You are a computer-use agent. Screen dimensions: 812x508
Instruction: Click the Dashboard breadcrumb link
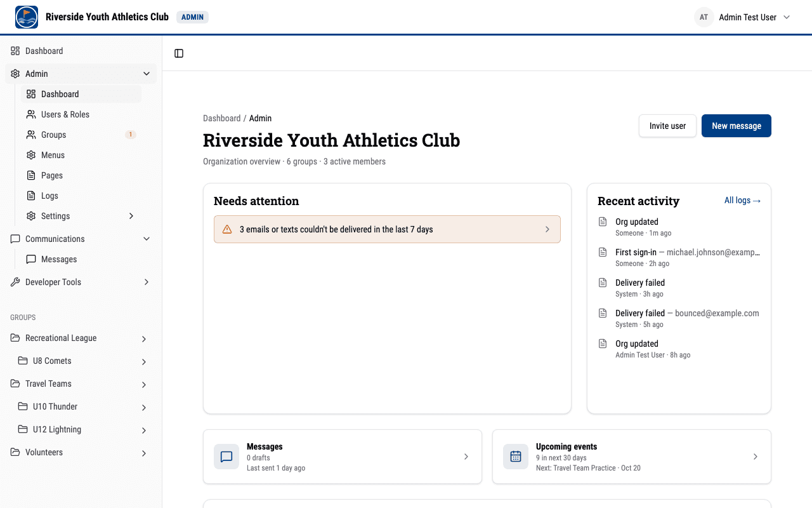coord(221,118)
